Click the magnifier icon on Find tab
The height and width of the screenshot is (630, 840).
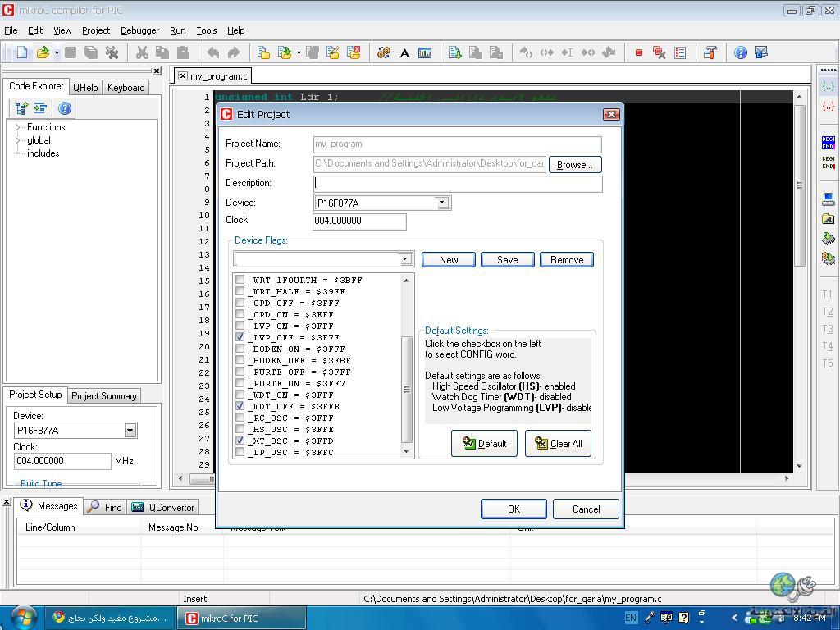pos(94,506)
